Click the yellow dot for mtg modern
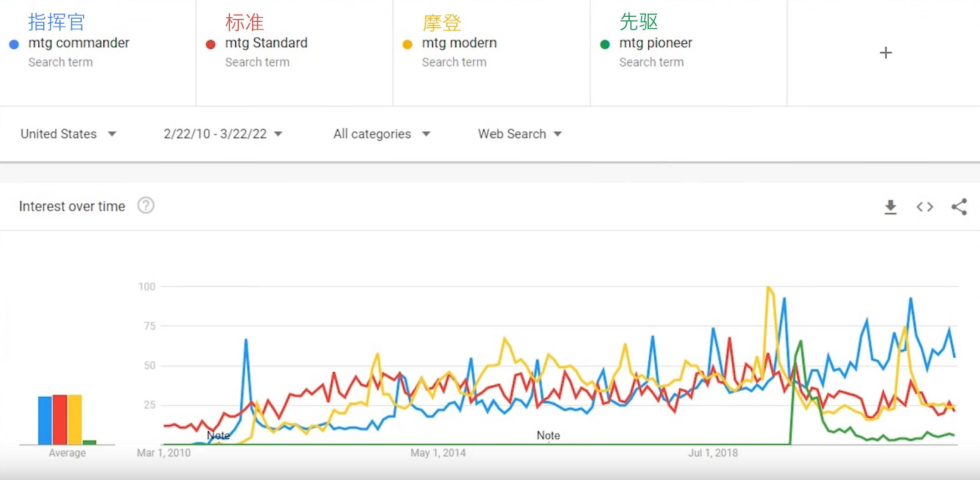 408,44
